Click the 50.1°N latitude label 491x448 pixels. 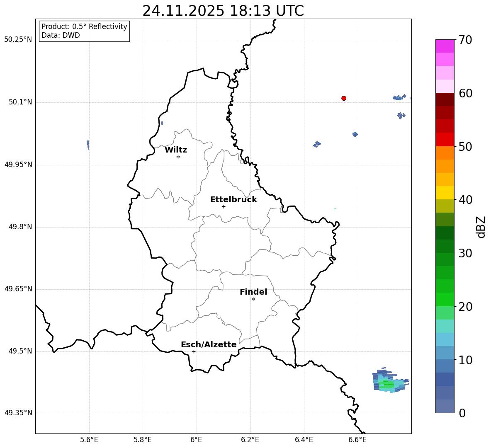tap(20, 102)
